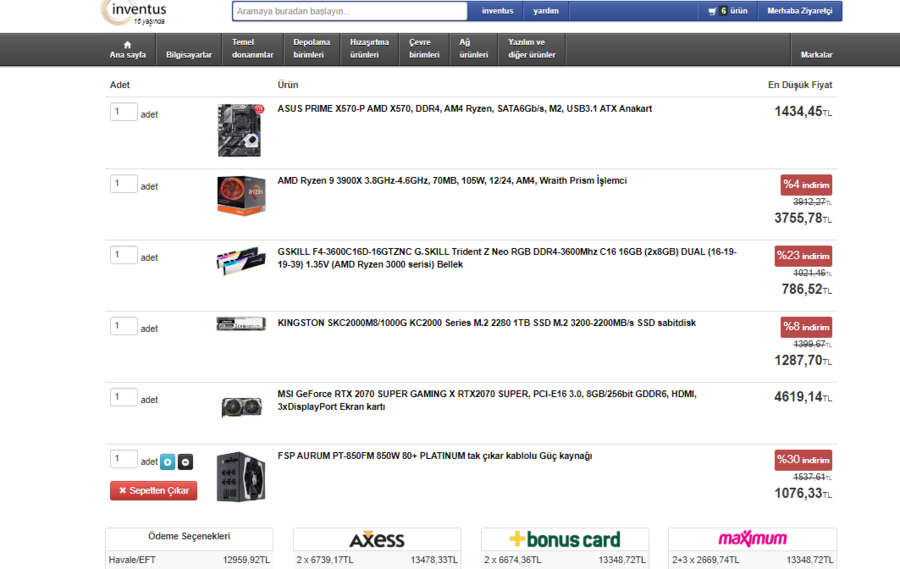The height and width of the screenshot is (569, 900).
Task: Click the price 4619,14 TL
Action: point(802,397)
